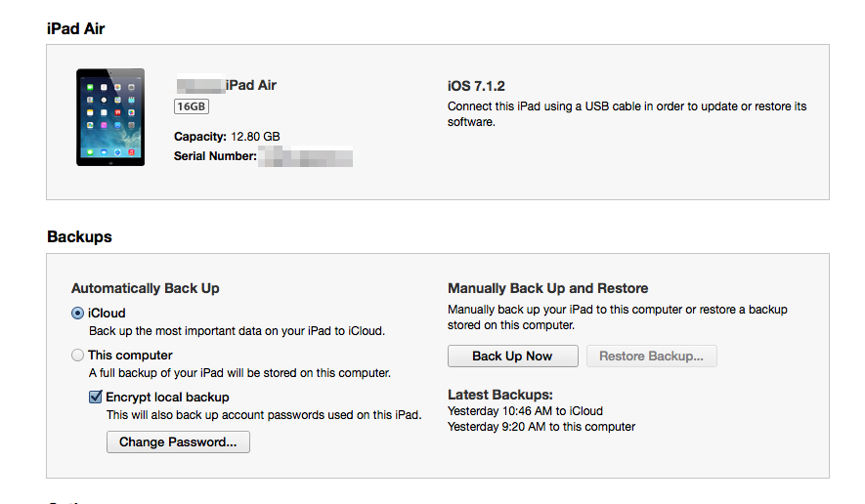
Task: Click the 16GB storage badge
Action: (x=192, y=106)
